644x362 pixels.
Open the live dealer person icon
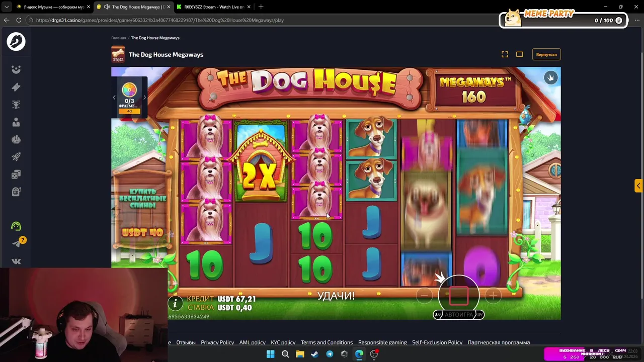(x=16, y=122)
